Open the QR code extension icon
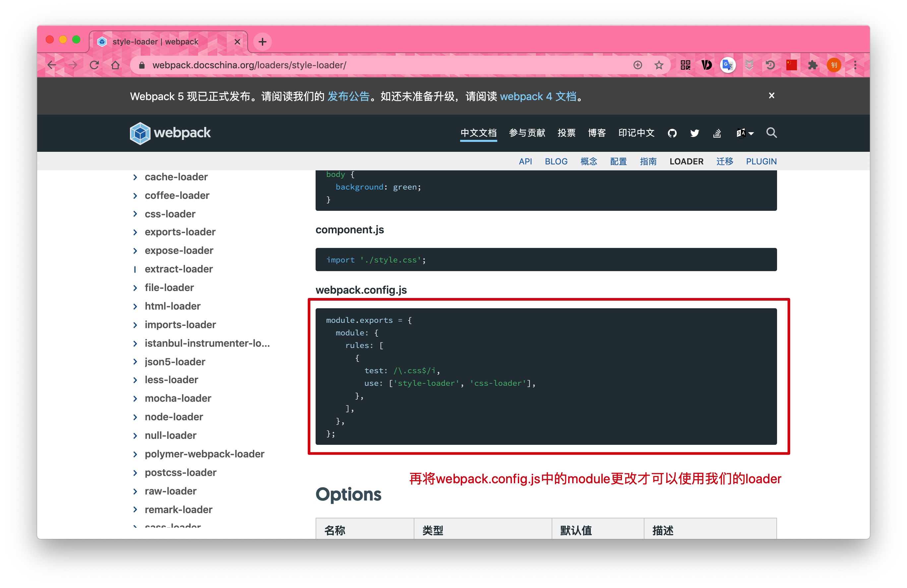 (x=685, y=65)
